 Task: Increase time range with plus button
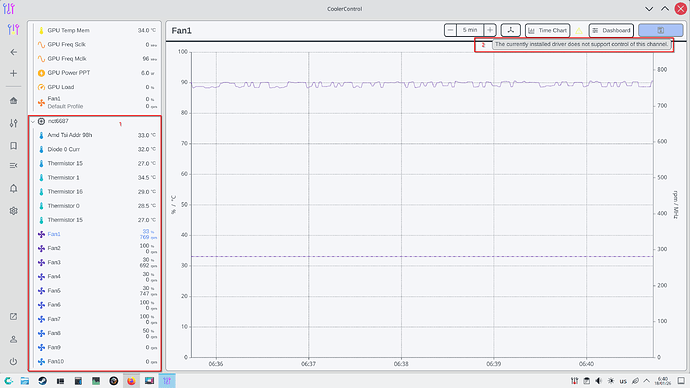point(490,30)
